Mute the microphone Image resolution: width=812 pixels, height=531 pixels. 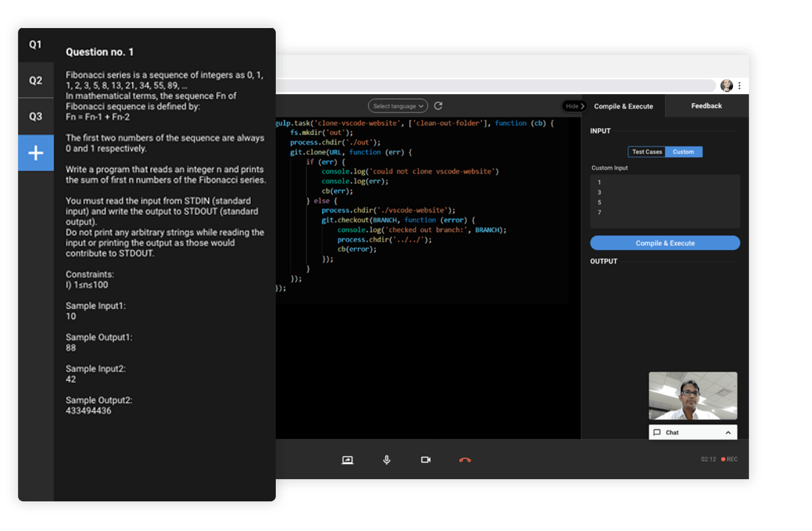(x=387, y=460)
